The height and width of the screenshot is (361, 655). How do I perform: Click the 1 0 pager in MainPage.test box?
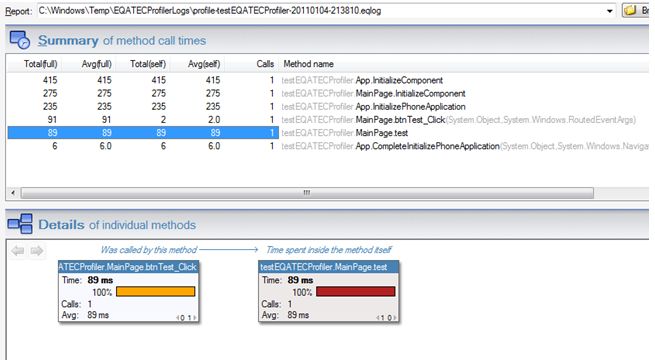tap(386, 318)
